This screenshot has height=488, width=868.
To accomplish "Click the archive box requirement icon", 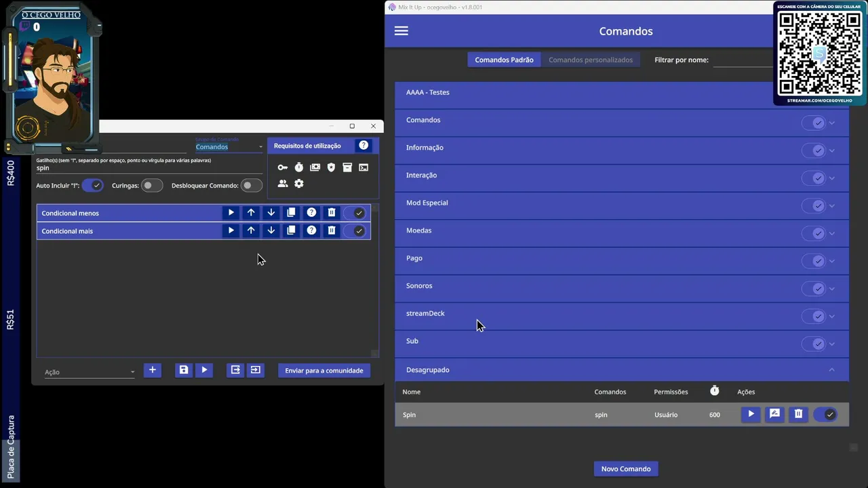I will (x=347, y=167).
